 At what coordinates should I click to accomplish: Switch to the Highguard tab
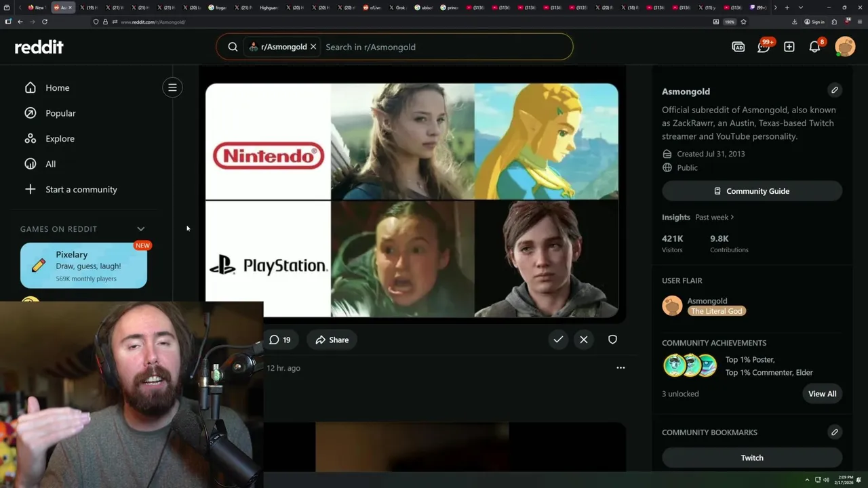269,7
